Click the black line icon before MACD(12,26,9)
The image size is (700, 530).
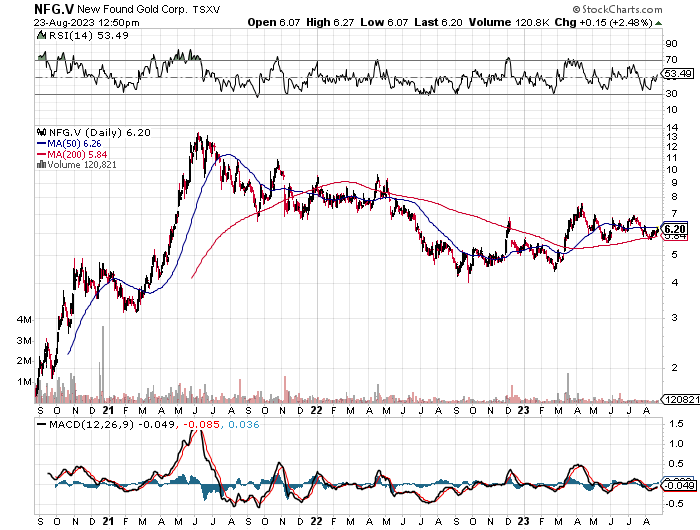click(42, 424)
